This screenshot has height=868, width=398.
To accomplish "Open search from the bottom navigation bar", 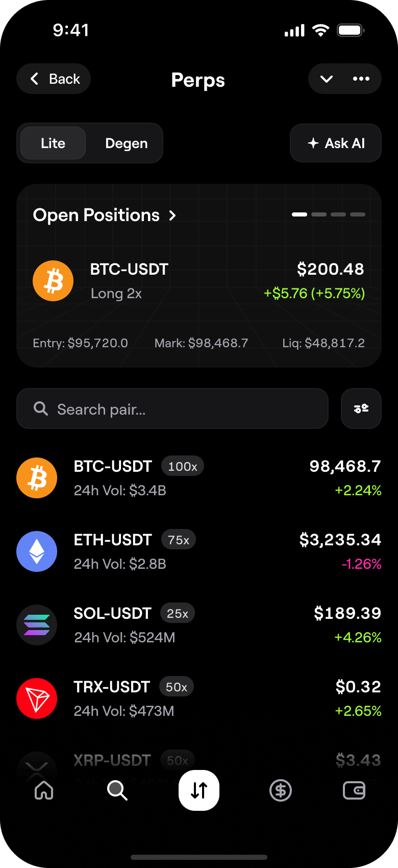I will coord(117,790).
